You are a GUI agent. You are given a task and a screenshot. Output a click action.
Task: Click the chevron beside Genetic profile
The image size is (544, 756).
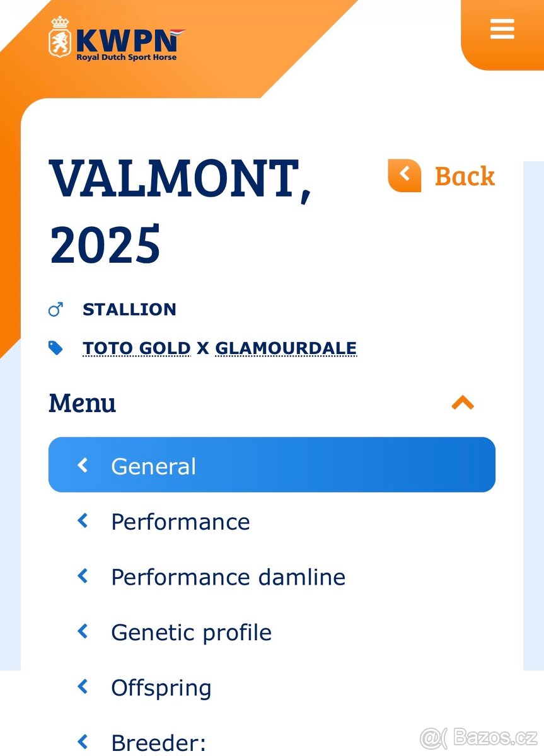(x=83, y=631)
